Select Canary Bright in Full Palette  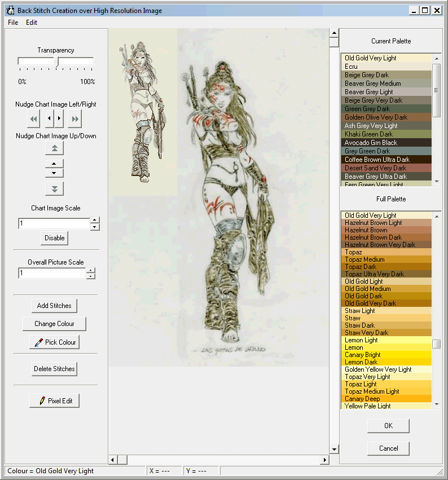click(386, 355)
